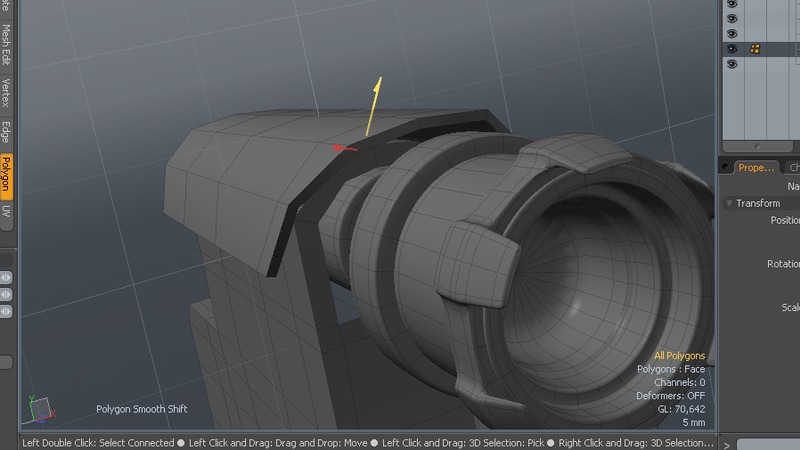The width and height of the screenshot is (800, 450).
Task: Click the 'Left Double Click: Select Connected' hint
Action: 98,443
